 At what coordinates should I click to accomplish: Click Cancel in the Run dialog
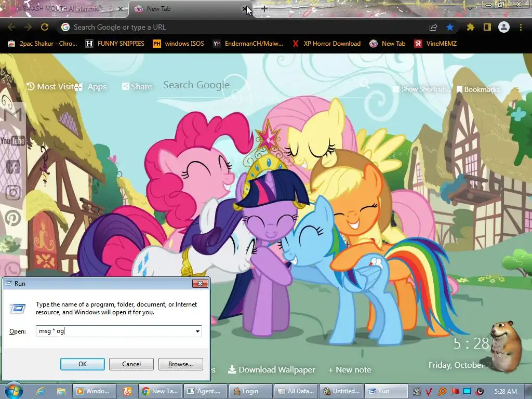(131, 364)
